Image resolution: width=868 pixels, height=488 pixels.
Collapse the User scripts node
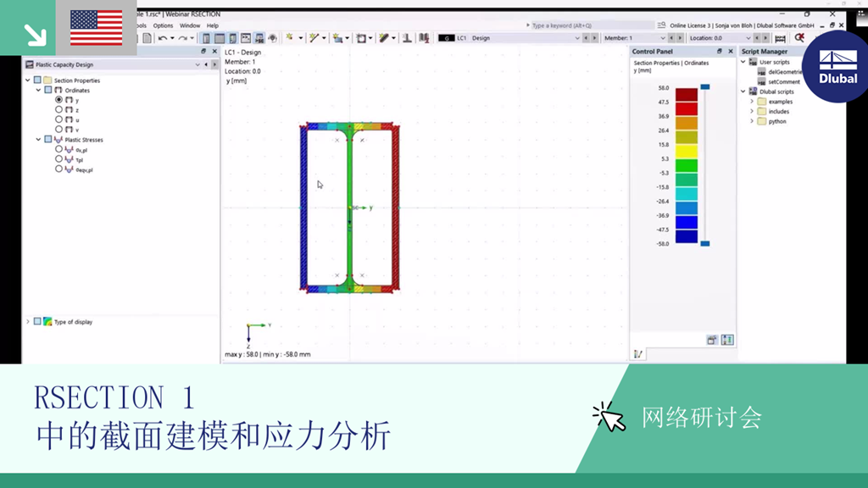[743, 62]
